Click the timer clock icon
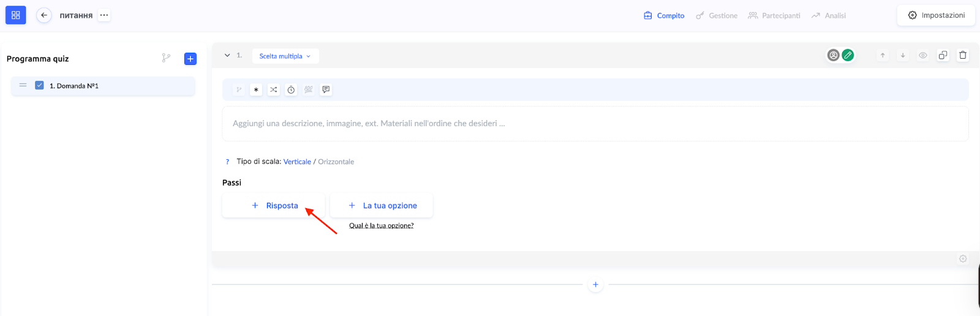980x316 pixels. pyautogui.click(x=291, y=89)
